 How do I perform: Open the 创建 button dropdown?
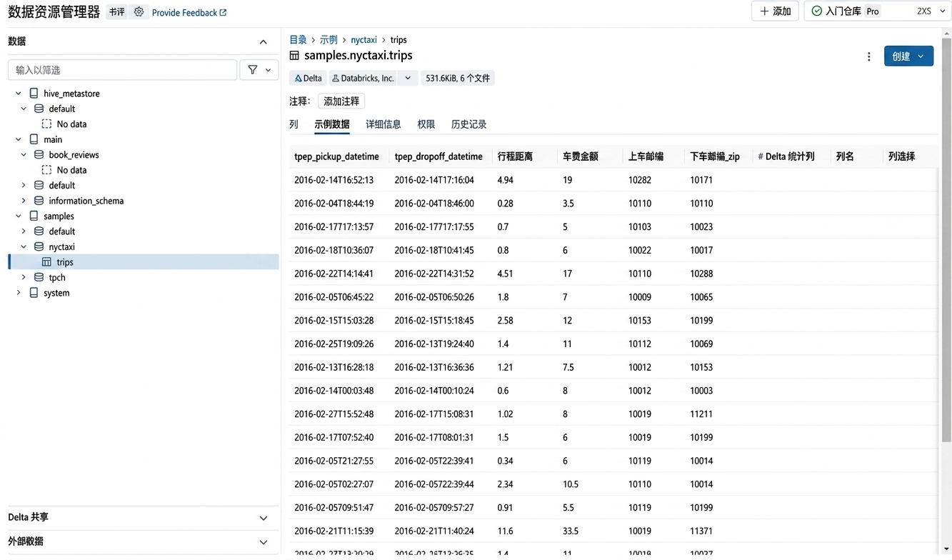[921, 56]
